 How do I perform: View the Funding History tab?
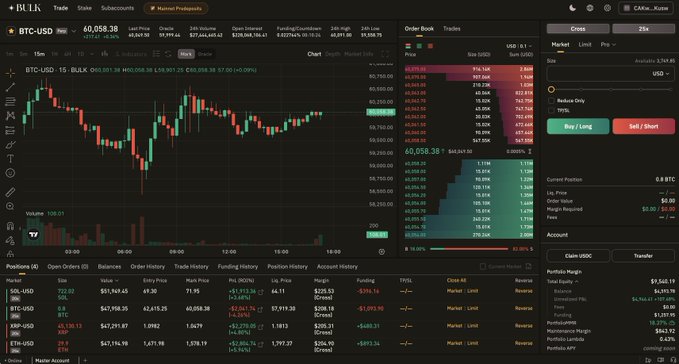pyautogui.click(x=238, y=267)
